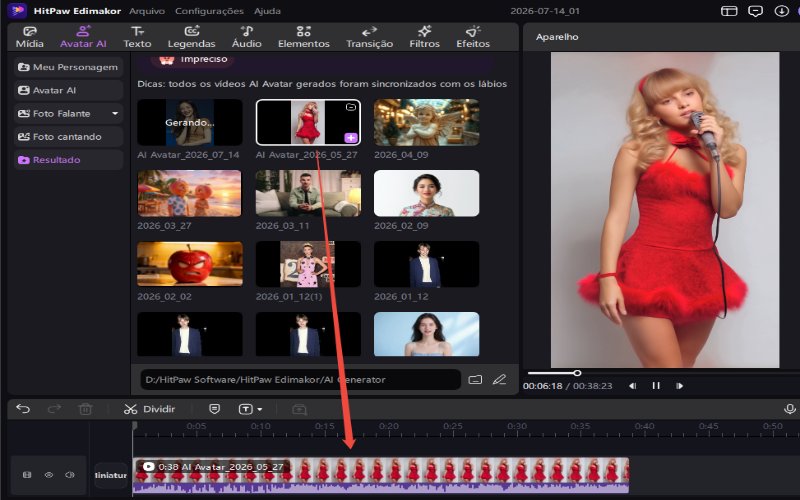
Task: Expand the Foto Falante dropdown arrow
Action: pyautogui.click(x=115, y=113)
